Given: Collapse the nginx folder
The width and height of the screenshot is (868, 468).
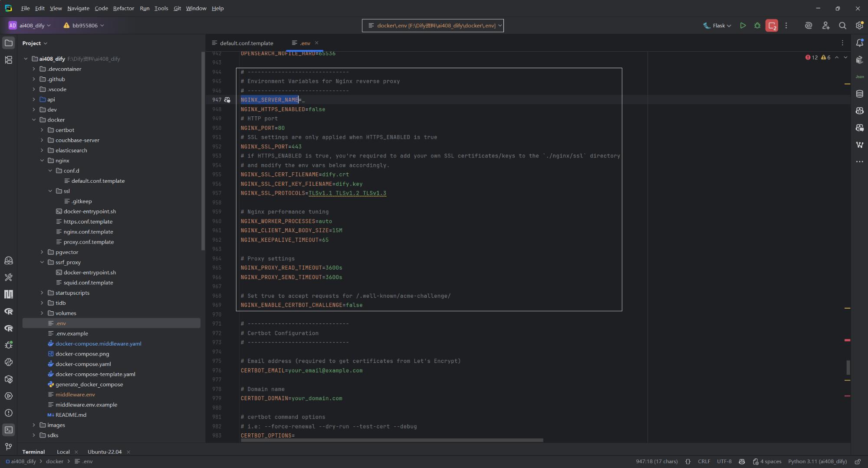Looking at the screenshot, I should click(x=42, y=161).
